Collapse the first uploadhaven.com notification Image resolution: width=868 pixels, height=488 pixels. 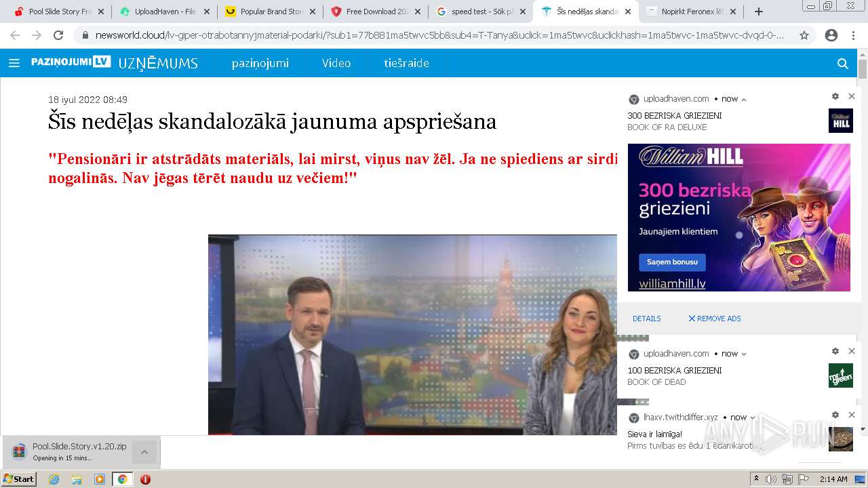click(744, 100)
